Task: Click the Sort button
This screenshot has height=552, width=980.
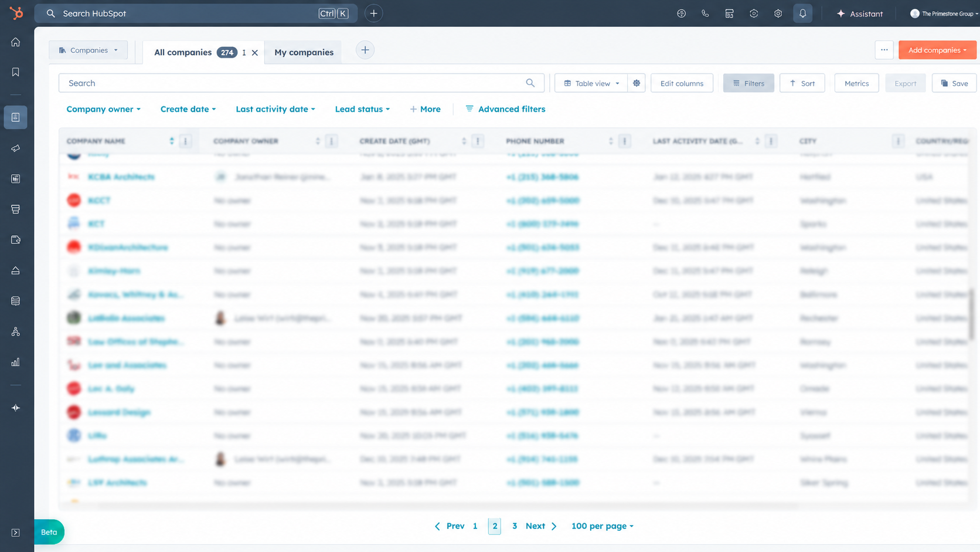Action: [x=802, y=83]
